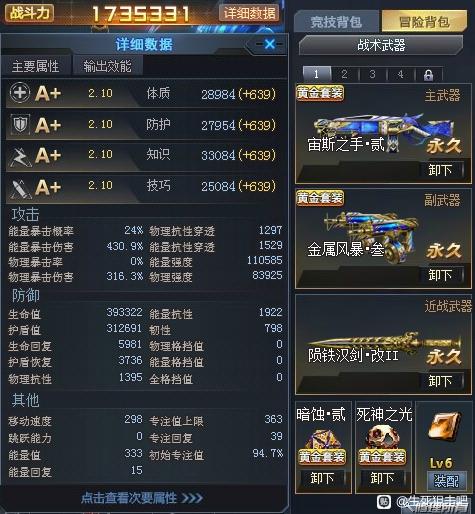The width and height of the screenshot is (475, 514).
Task: Select the locked loadout slot padlock
Action: pyautogui.click(x=428, y=75)
